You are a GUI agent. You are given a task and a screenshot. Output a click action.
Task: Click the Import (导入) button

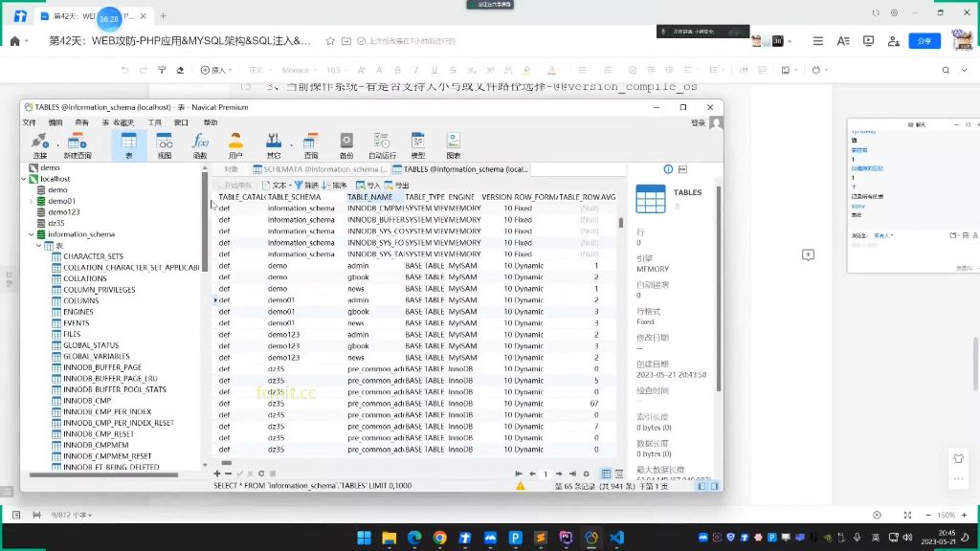click(x=368, y=185)
